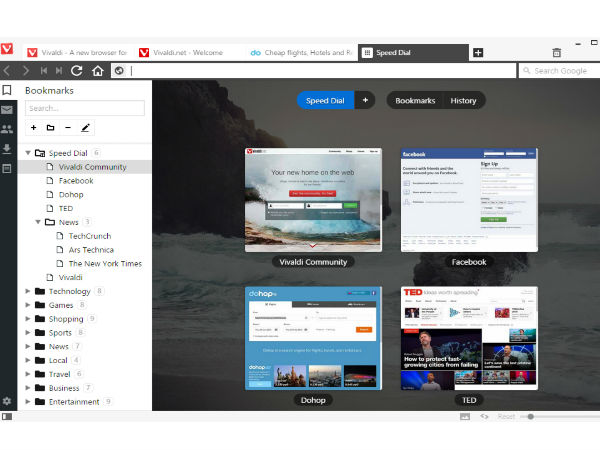Open the TED speed dial thumbnail
Viewport: 600px width, 450px height.
tap(469, 338)
